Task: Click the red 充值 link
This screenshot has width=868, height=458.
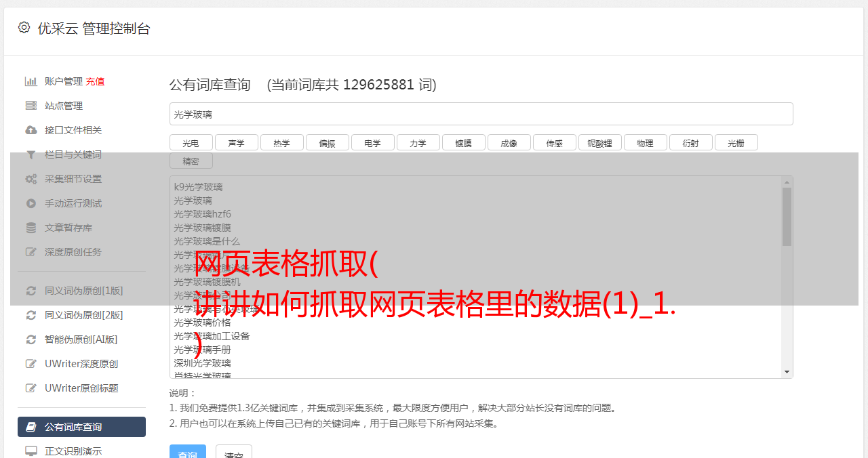Action: point(95,81)
